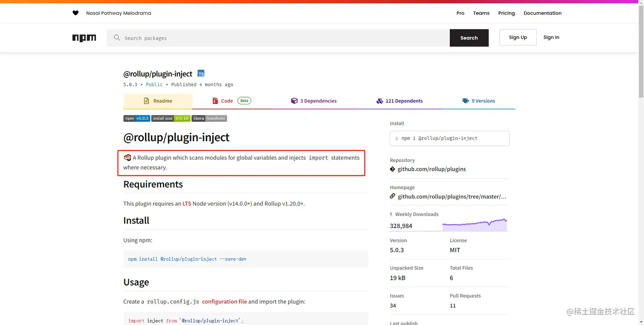Click the homepage chain-link icon
This screenshot has height=325, width=644.
coord(393,196)
